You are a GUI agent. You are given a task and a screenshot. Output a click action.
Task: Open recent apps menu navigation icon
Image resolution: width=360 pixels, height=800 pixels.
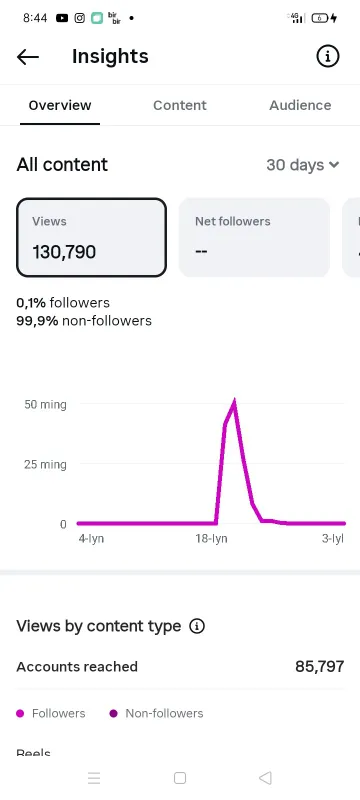pyautogui.click(x=94, y=778)
